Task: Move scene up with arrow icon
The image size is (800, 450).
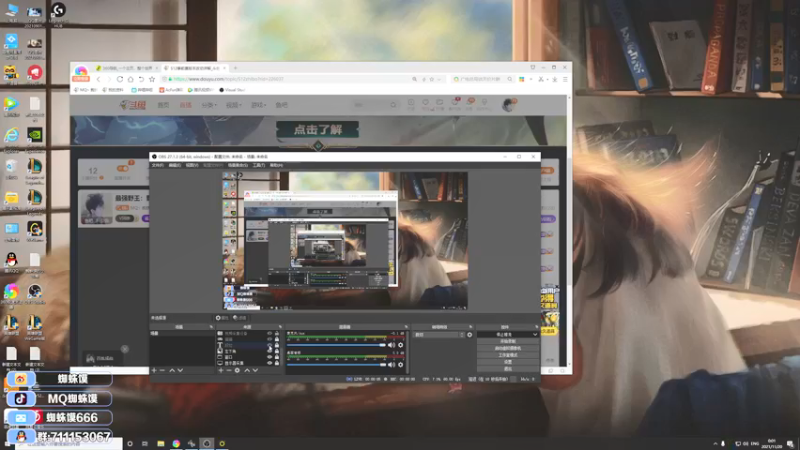Action: (172, 370)
